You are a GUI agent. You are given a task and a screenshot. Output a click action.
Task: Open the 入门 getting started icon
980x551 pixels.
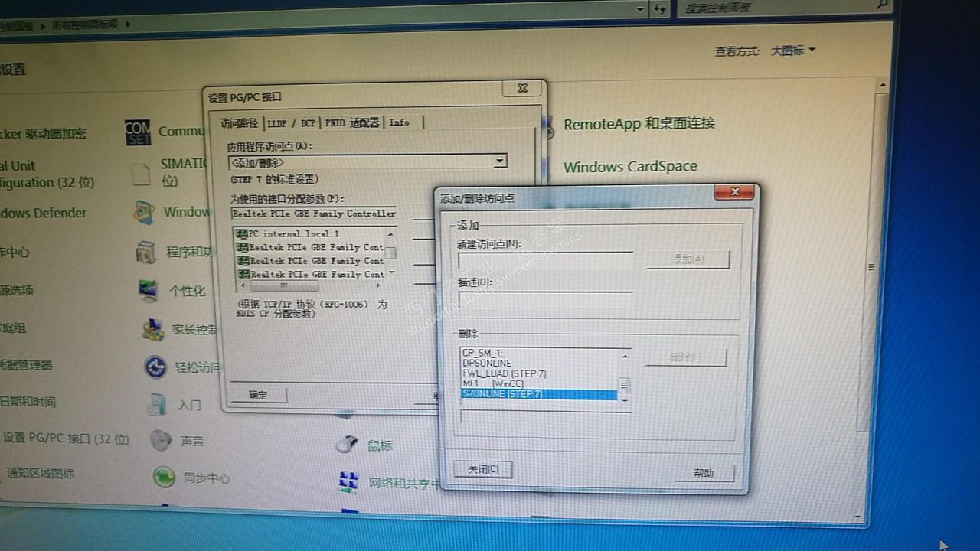158,404
